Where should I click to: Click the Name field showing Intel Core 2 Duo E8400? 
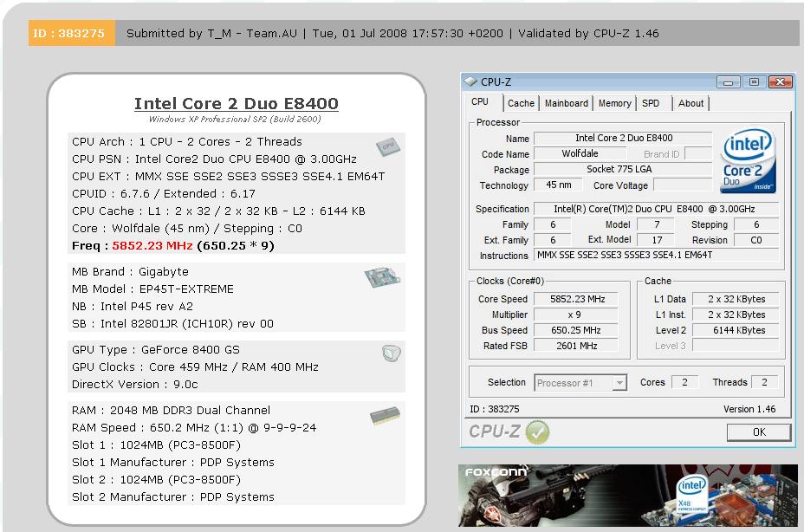624,138
